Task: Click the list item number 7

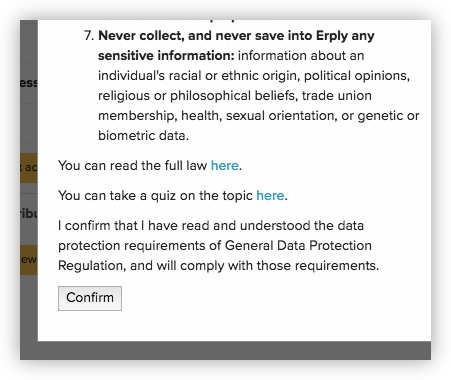Action: coord(89,36)
